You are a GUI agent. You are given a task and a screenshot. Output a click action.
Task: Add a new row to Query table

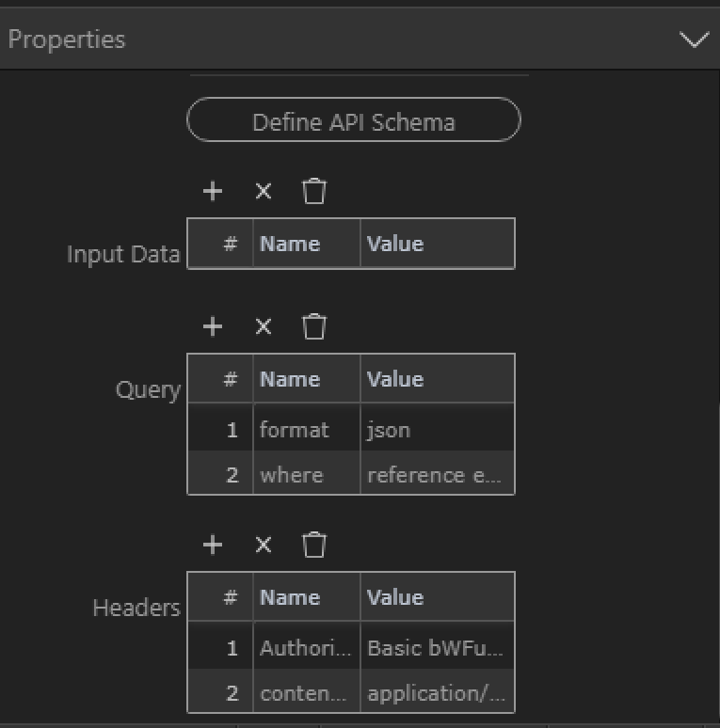click(213, 327)
